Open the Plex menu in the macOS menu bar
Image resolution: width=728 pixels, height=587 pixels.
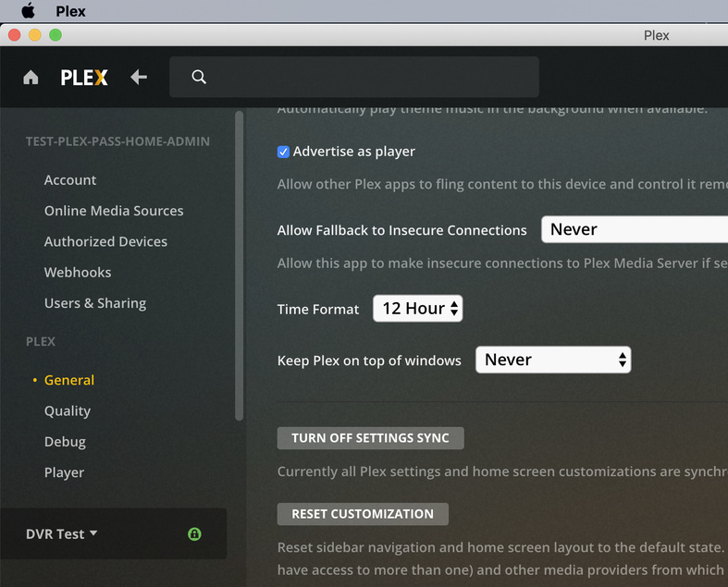click(x=70, y=11)
